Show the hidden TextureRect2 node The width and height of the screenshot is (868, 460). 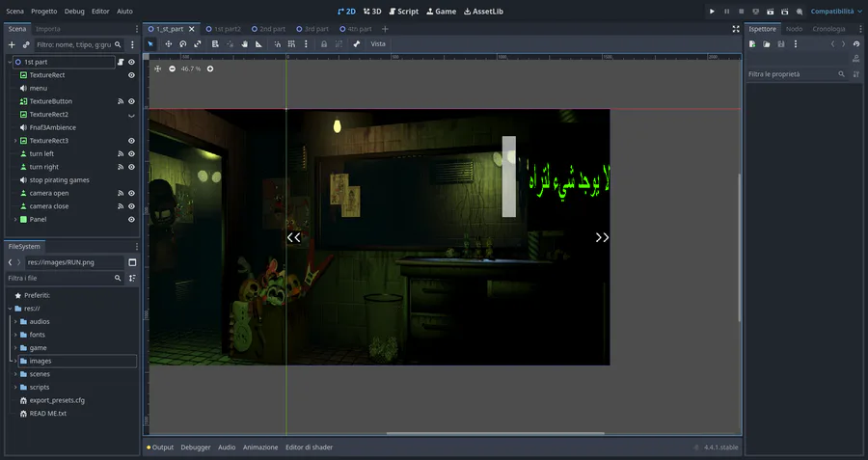(x=132, y=115)
